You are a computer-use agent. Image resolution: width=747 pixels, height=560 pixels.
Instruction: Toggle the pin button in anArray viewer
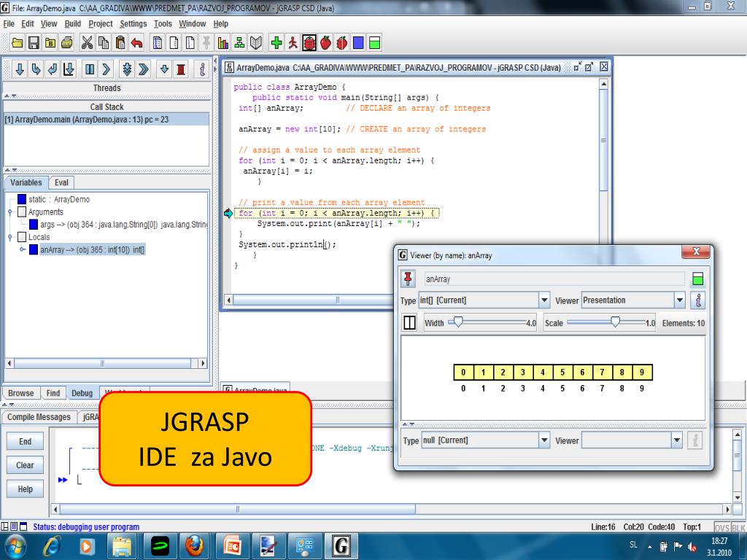(408, 279)
